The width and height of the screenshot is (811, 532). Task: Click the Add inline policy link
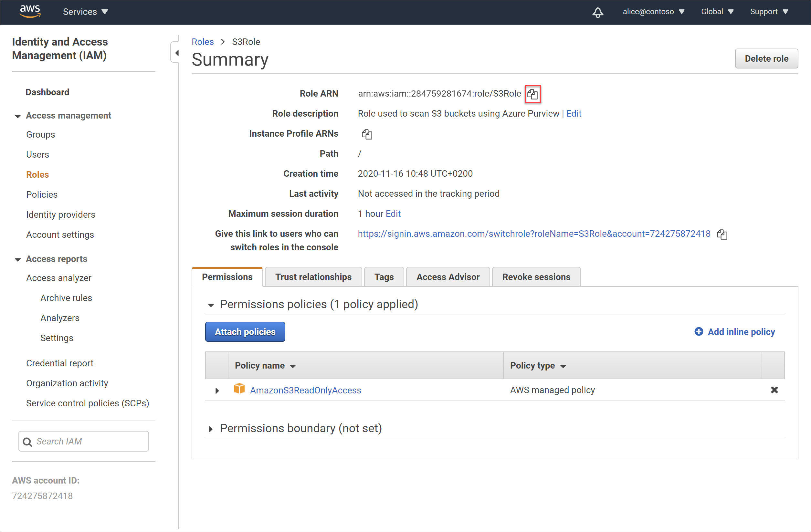coord(741,332)
